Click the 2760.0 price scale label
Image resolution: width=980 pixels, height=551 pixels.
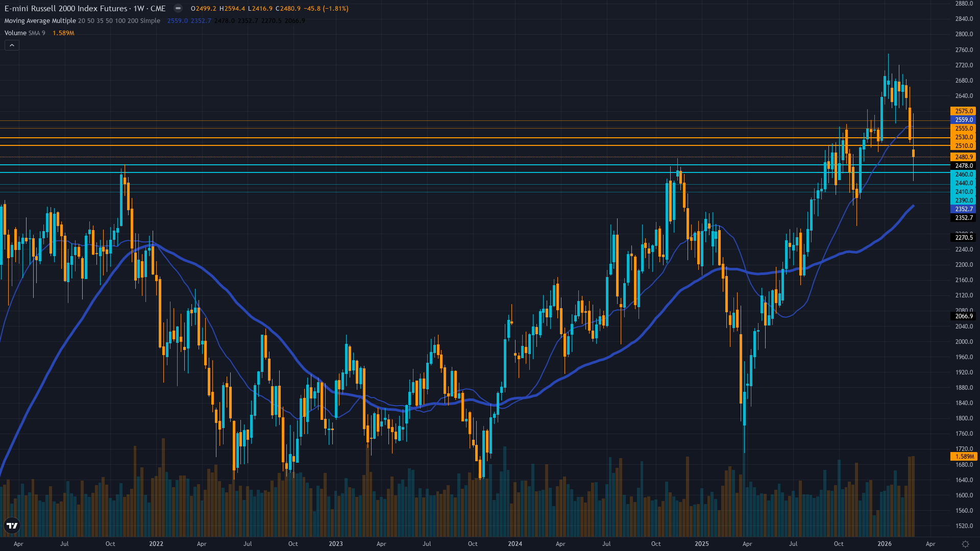(x=964, y=50)
